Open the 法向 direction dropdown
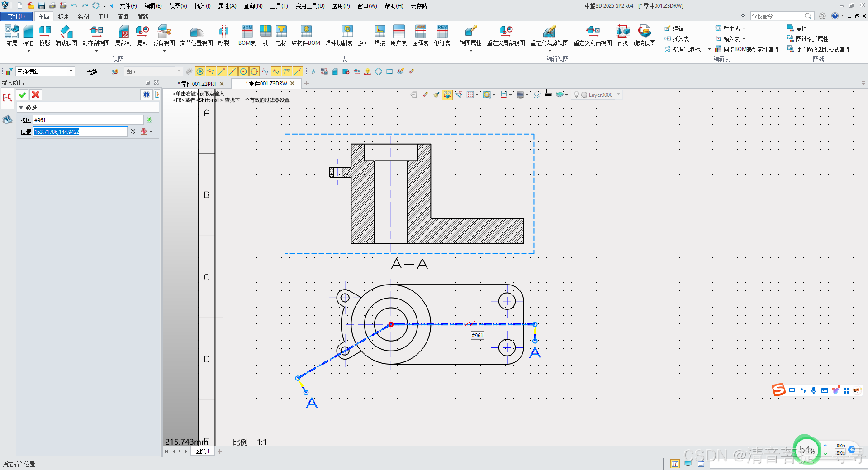Image resolution: width=868 pixels, height=470 pixels. coord(153,71)
